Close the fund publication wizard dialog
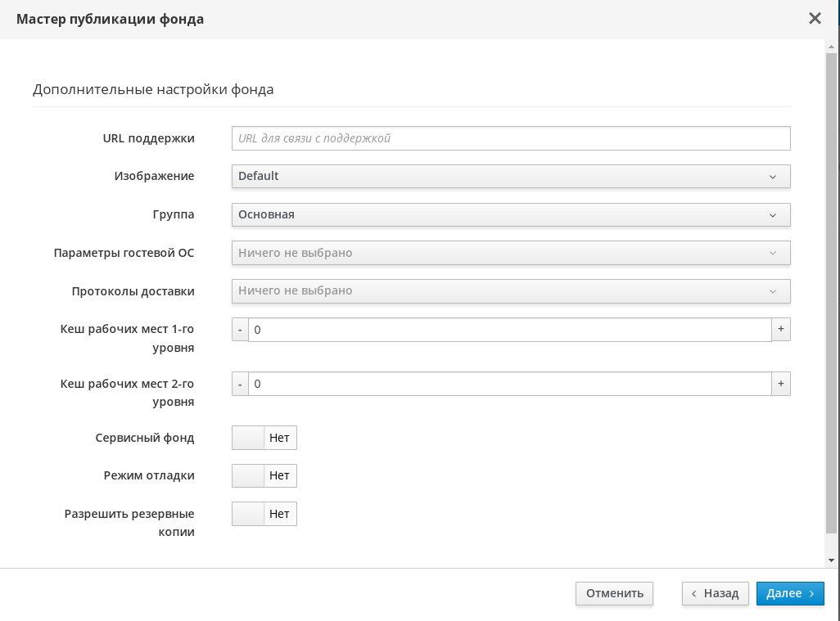Viewport: 840px width, 621px height. [815, 19]
